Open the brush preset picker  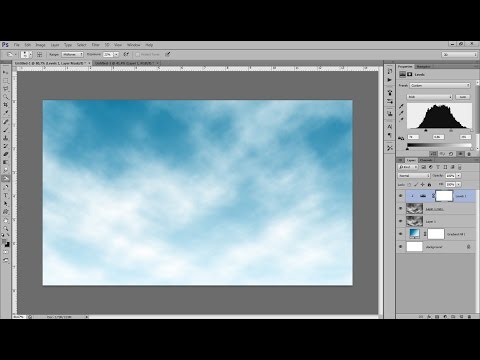[27, 54]
